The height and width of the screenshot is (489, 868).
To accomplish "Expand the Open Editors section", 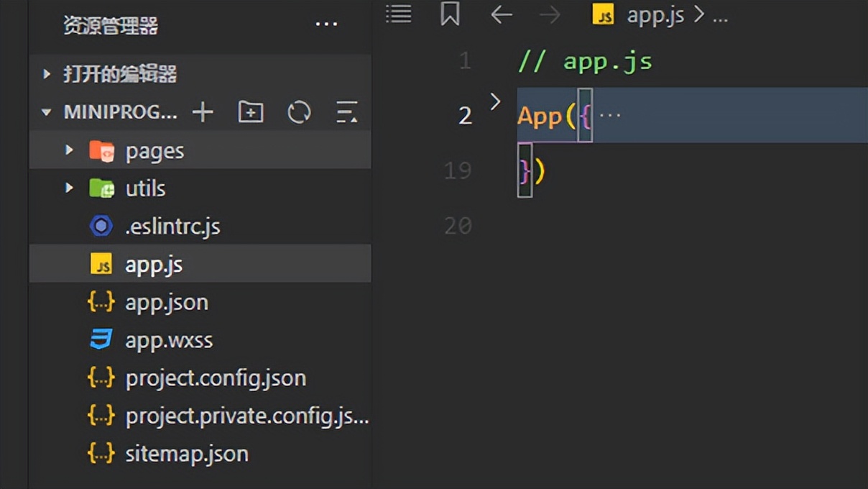I will (47, 74).
